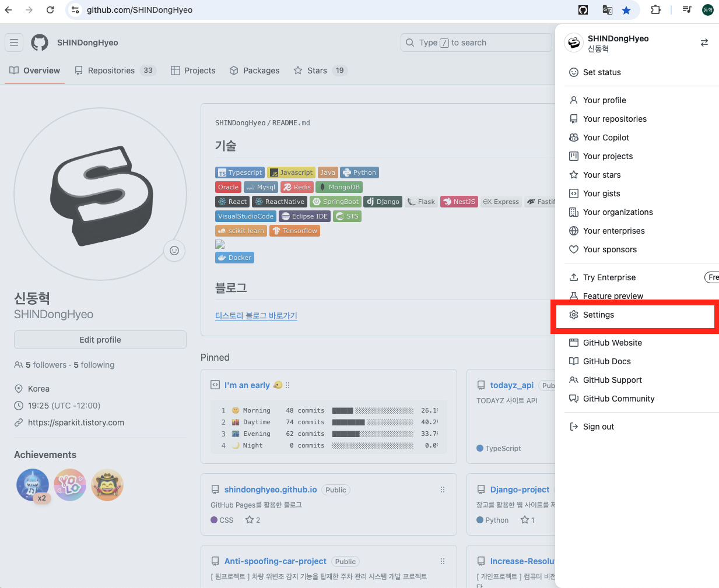Image resolution: width=719 pixels, height=588 pixels.
Task: Open the browser extensions puzzle icon
Action: coord(656,10)
